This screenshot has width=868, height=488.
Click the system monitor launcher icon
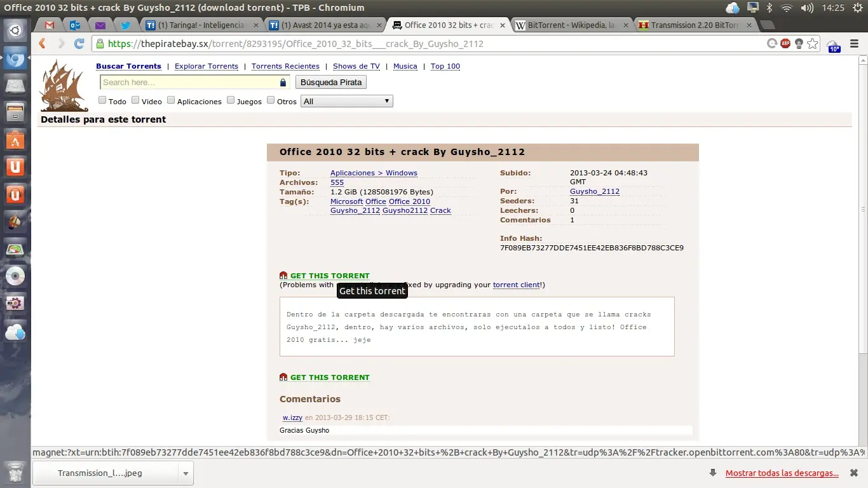[x=15, y=248]
